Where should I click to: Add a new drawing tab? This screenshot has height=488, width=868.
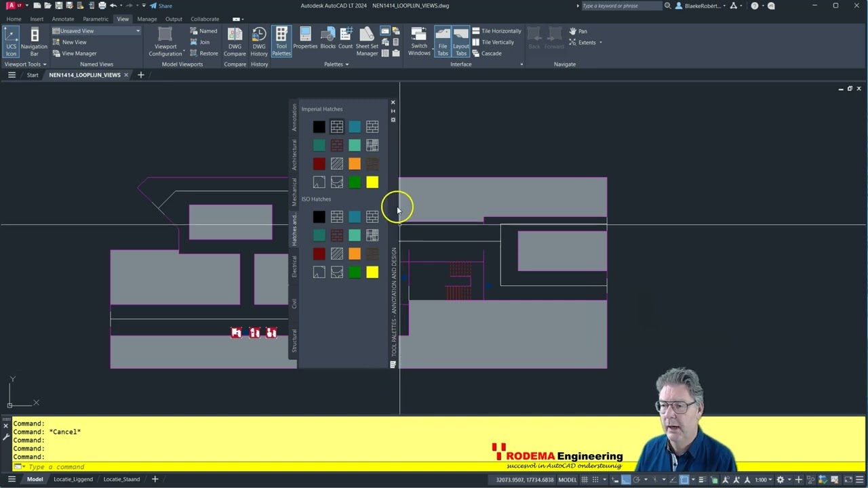point(141,75)
